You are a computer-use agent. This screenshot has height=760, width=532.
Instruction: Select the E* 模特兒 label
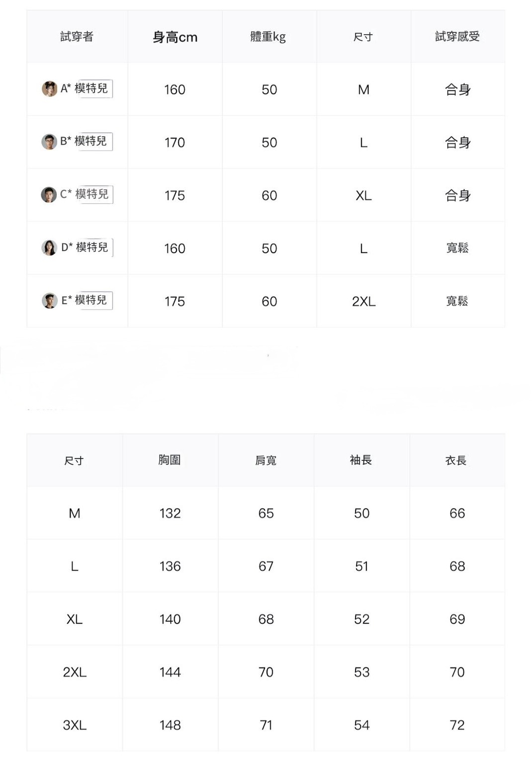(x=85, y=300)
